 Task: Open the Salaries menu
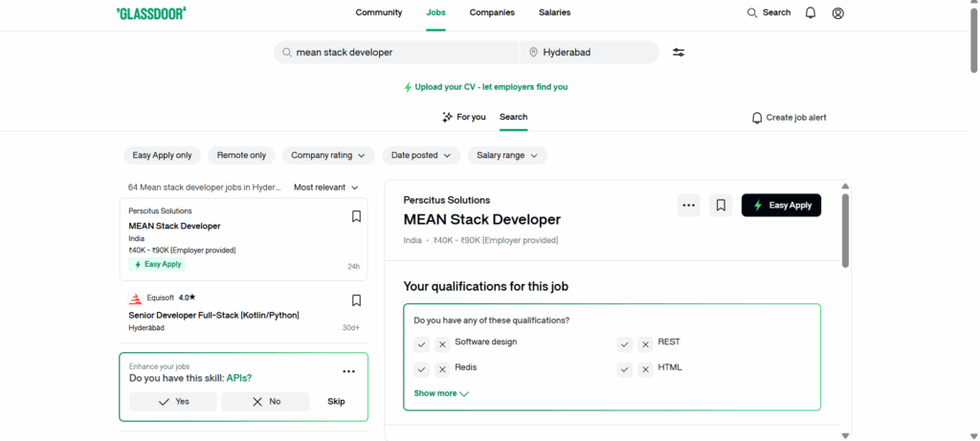point(554,12)
